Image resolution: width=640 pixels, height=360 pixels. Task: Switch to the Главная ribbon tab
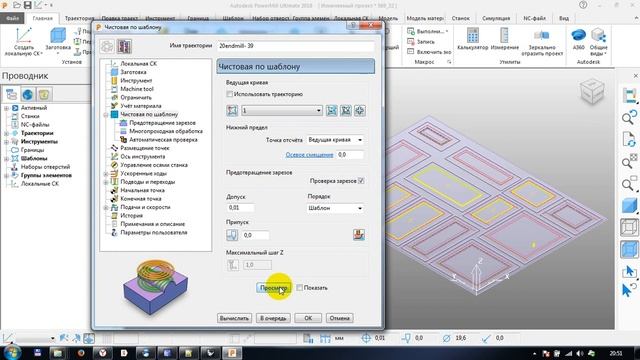click(42, 18)
